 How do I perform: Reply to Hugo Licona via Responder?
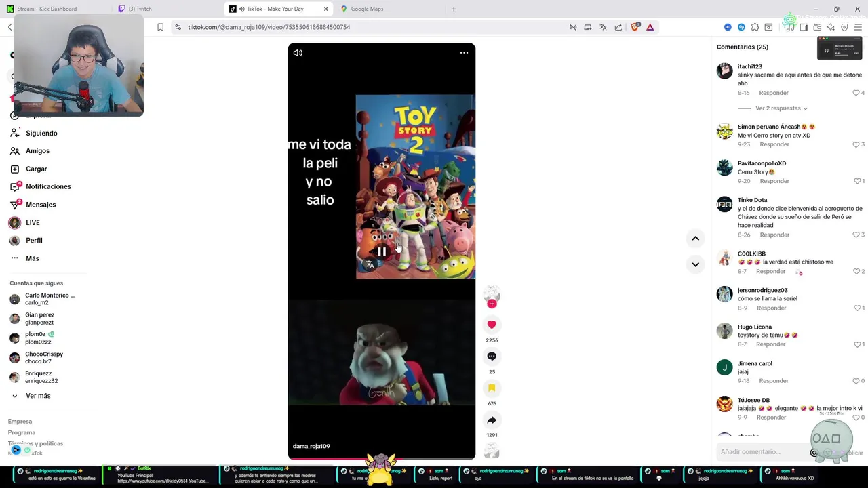[x=770, y=344]
